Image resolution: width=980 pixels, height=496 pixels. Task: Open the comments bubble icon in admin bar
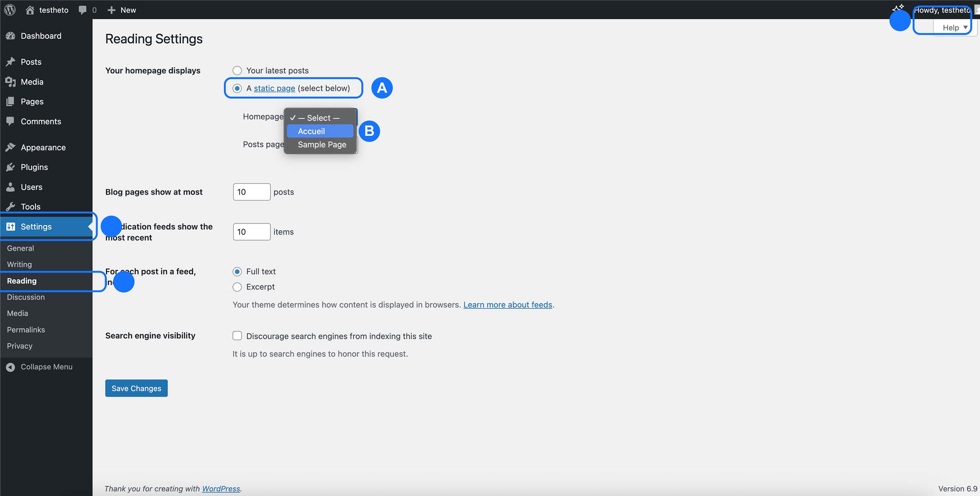click(x=83, y=10)
